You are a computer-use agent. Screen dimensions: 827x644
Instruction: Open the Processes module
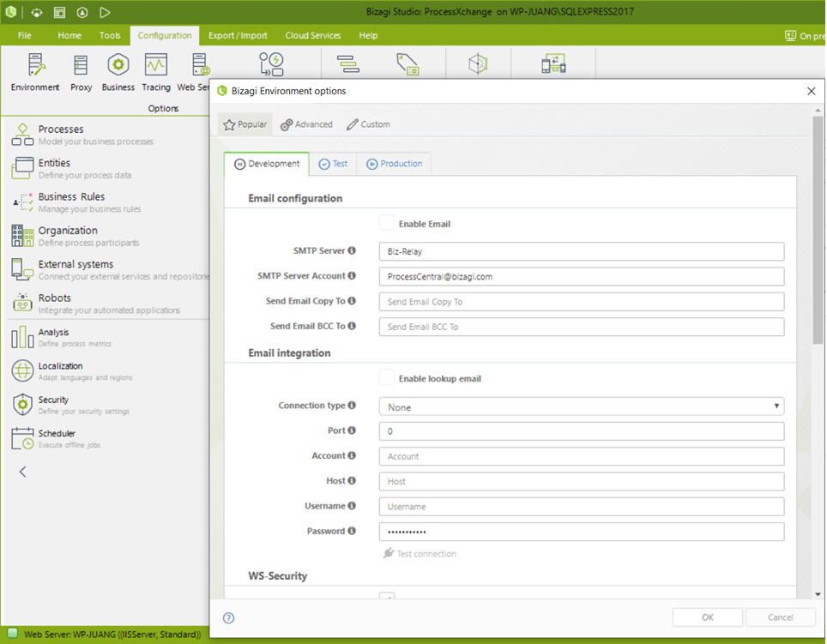pos(83,135)
